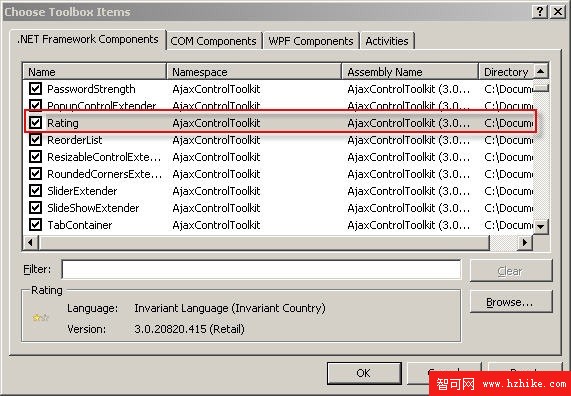Select .NET Framework Components tab
The image size is (571, 396).
(88, 39)
